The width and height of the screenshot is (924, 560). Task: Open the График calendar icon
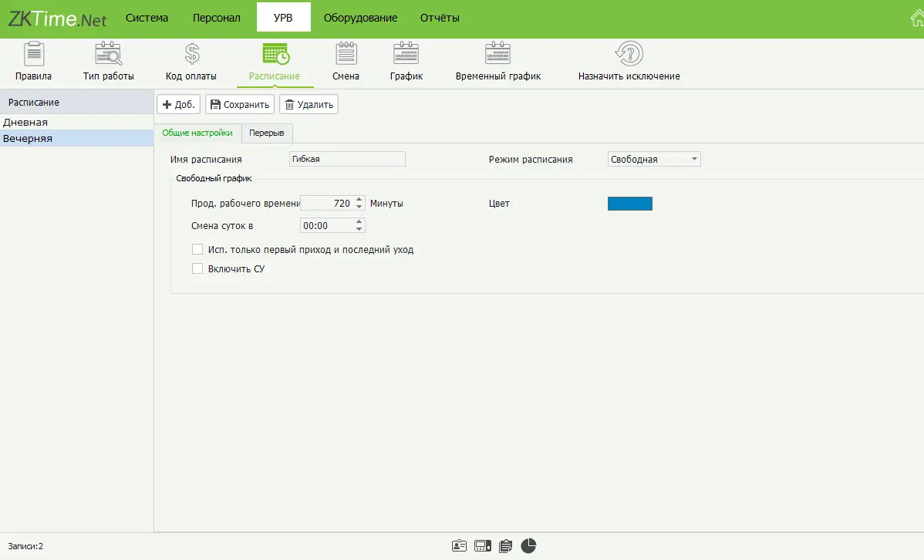click(x=406, y=55)
